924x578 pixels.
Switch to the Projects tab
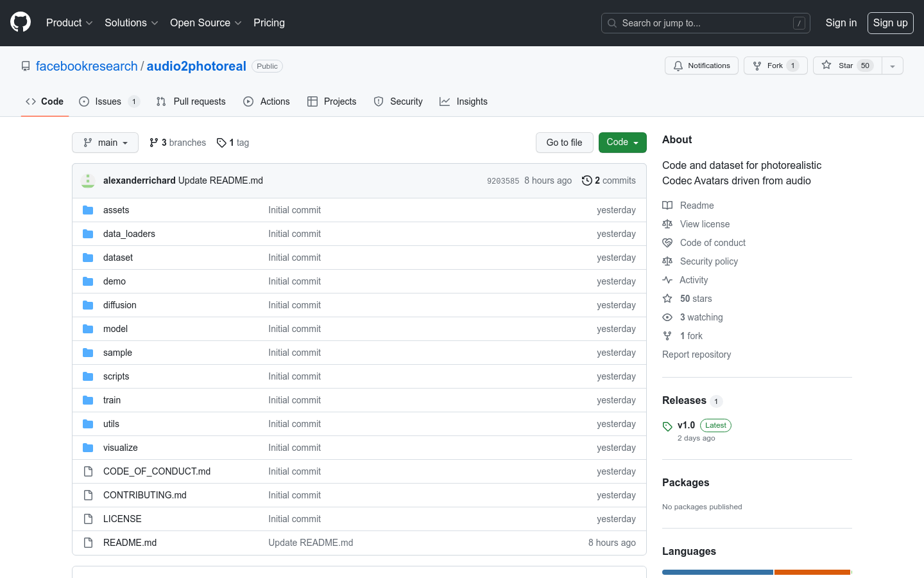click(x=332, y=101)
